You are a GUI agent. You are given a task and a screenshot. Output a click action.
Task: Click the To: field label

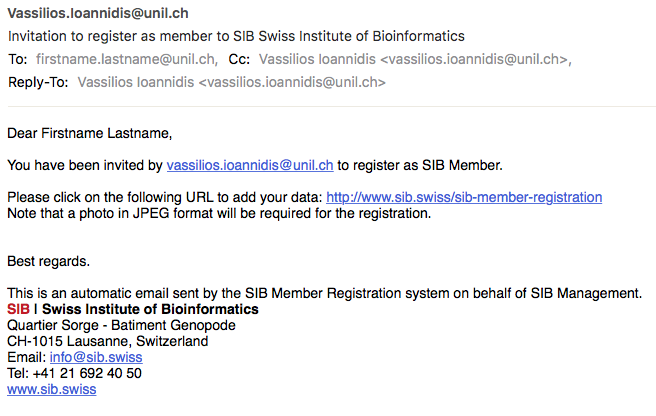pyautogui.click(x=18, y=59)
